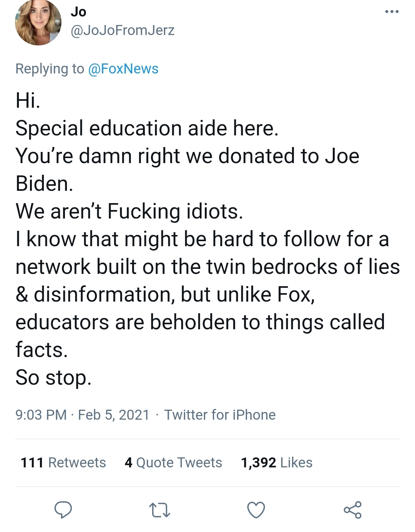Image resolution: width=415 pixels, height=532 pixels.
Task: Click the 'Replying to' label text
Action: 50,69
